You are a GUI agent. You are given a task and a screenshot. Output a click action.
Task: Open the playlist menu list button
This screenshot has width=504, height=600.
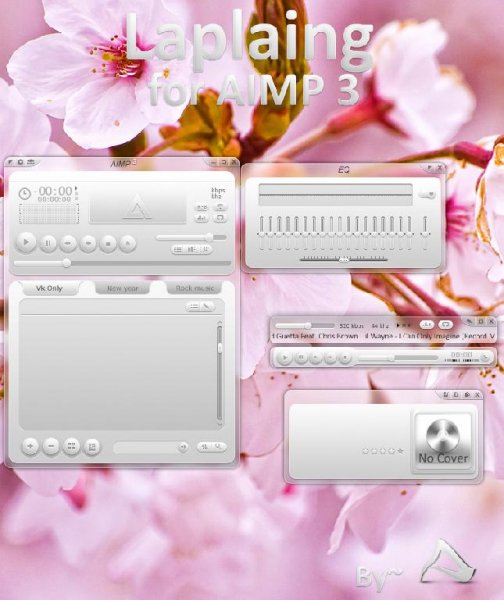194,307
